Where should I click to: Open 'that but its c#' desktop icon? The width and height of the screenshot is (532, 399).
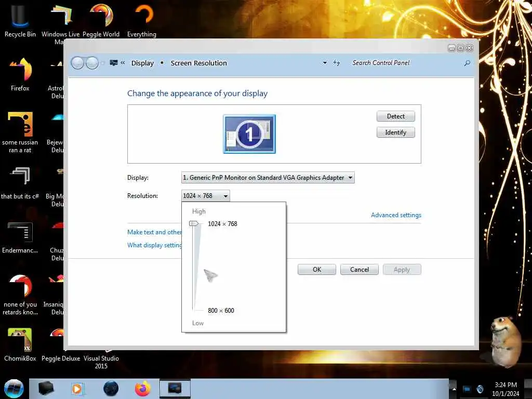point(20,183)
